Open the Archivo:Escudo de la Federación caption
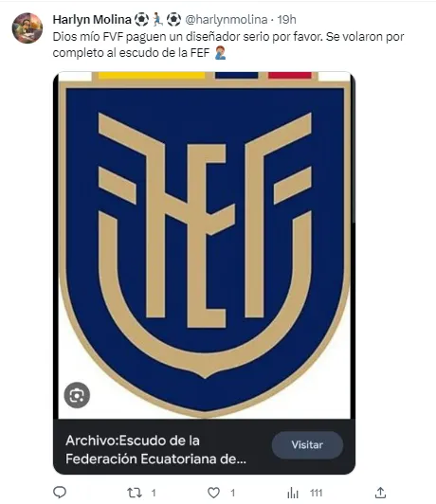 (156, 449)
